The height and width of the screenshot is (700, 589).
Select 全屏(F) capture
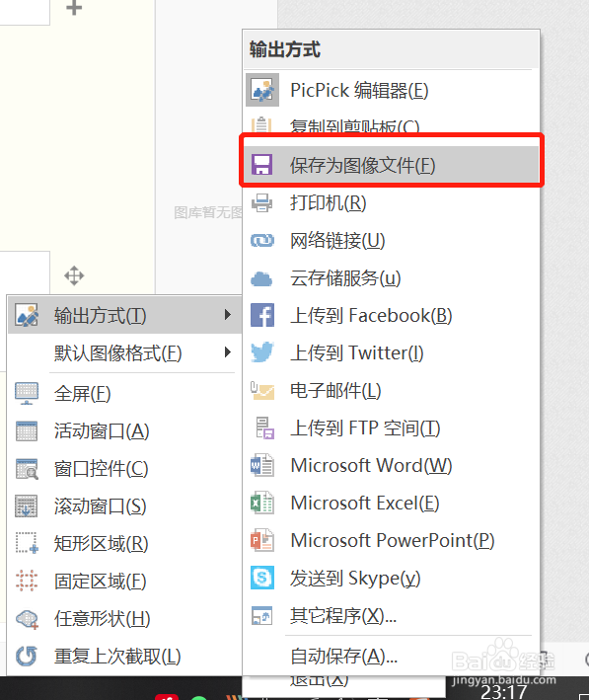(x=124, y=393)
